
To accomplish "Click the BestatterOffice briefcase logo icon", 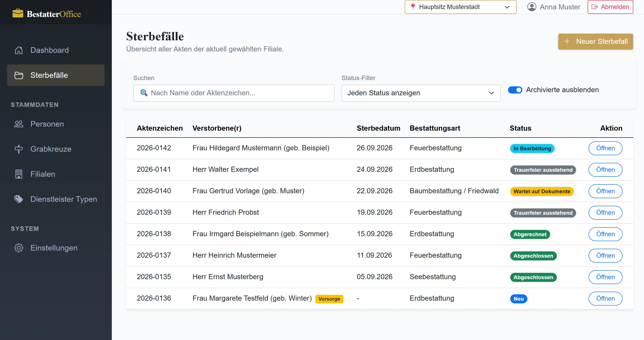I will click(18, 13).
